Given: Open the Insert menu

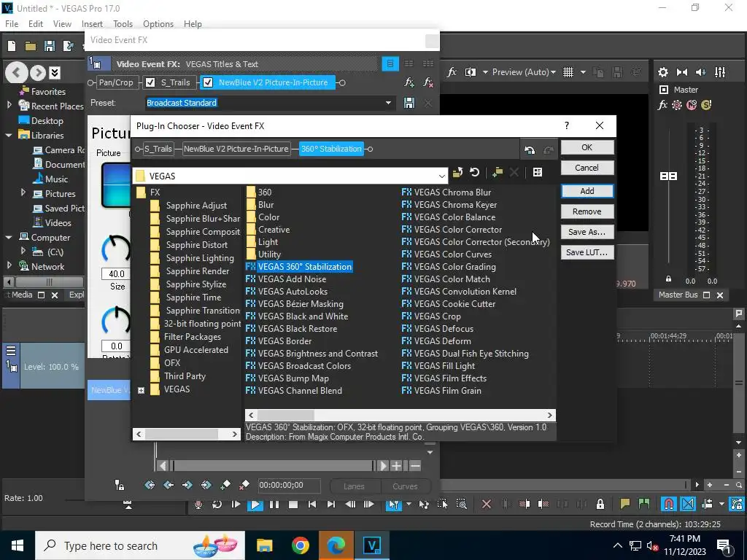Looking at the screenshot, I should (92, 24).
